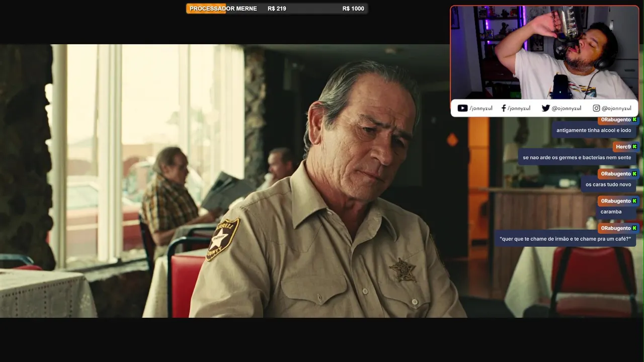Click the Instagram icon in the social bar
This screenshot has width=644, height=362.
point(596,108)
